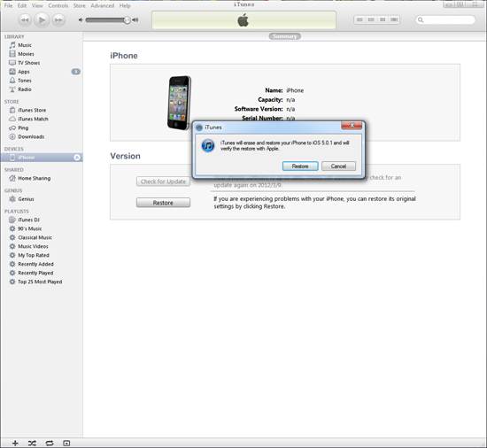Click the Restore button in Version section
This screenshot has height=448, width=487.
[x=163, y=203]
